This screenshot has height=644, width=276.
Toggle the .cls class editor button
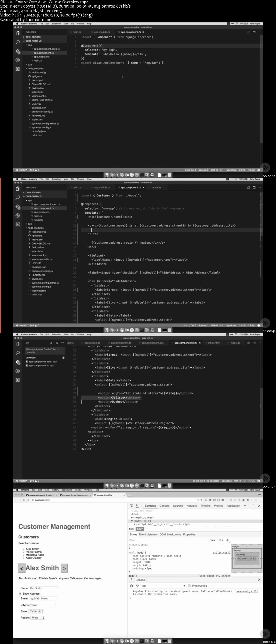tap(221, 540)
